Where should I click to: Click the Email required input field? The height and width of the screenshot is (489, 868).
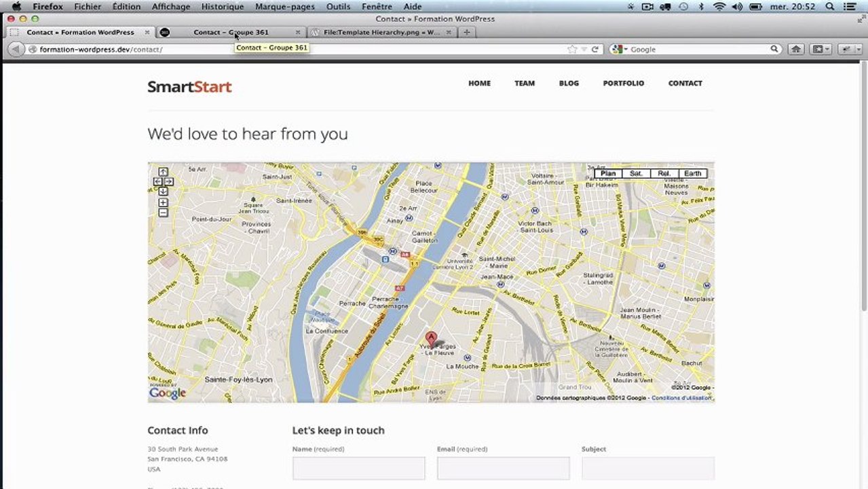(x=503, y=468)
